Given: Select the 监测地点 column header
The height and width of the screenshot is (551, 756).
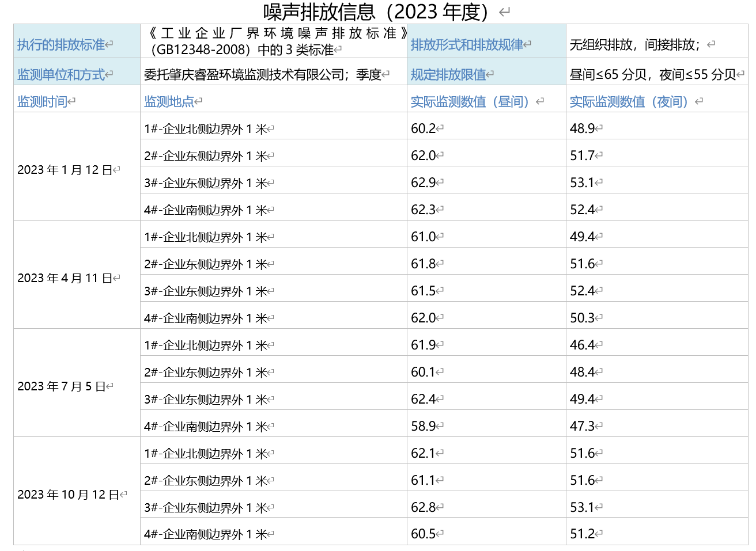Looking at the screenshot, I should (274, 98).
